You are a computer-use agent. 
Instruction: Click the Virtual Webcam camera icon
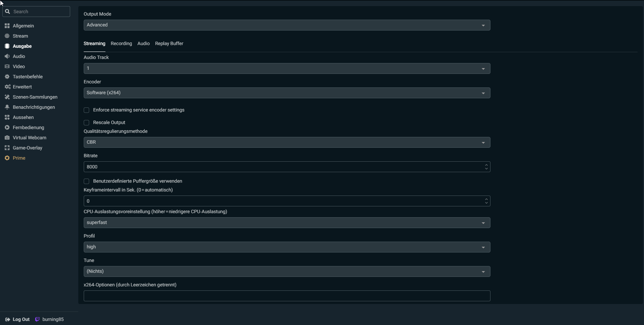pos(7,138)
